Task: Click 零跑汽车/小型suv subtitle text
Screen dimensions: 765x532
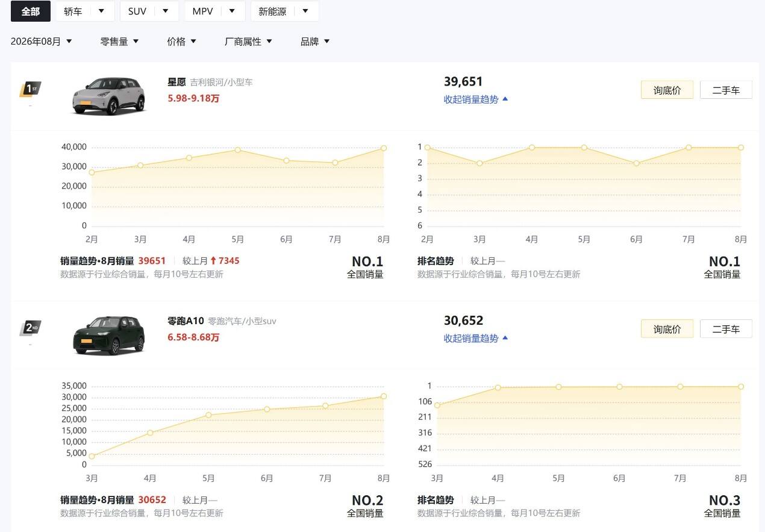Action: point(242,321)
